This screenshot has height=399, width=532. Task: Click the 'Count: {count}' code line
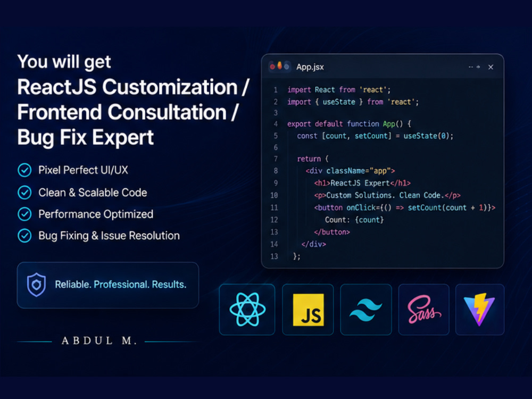point(354,220)
